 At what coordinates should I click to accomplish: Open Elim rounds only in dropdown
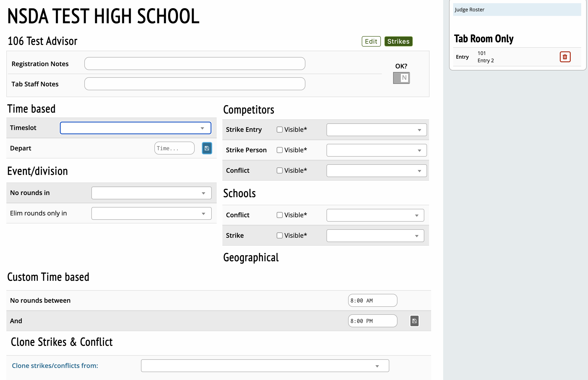pos(151,213)
